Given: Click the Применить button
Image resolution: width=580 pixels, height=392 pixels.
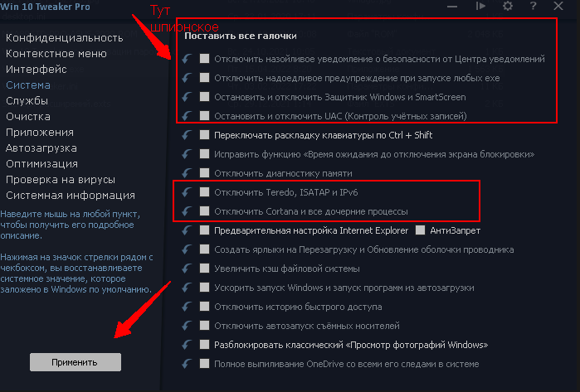Looking at the screenshot, I should (x=75, y=362).
